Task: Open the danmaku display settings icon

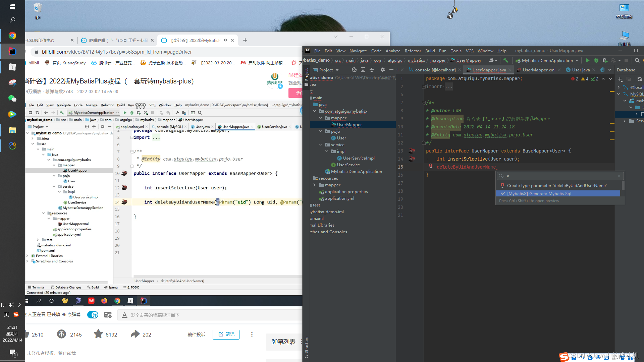Action: [x=108, y=315]
